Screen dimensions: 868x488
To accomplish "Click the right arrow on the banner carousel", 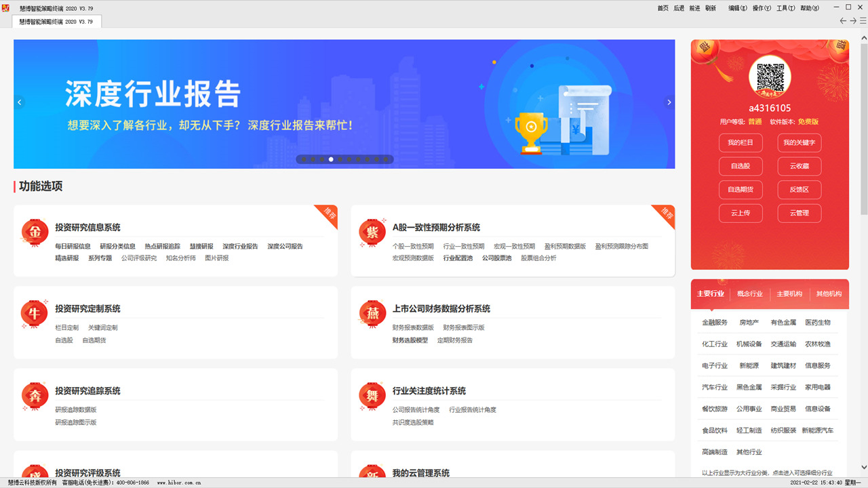I will click(x=669, y=102).
